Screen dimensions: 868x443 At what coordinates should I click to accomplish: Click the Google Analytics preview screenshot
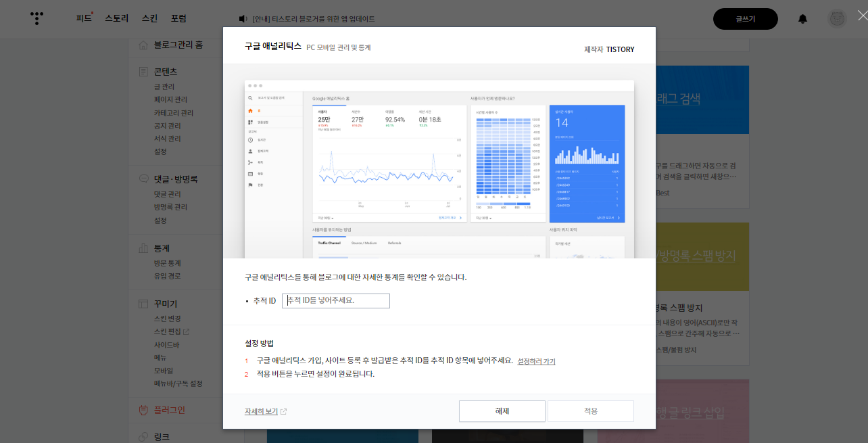click(439, 169)
